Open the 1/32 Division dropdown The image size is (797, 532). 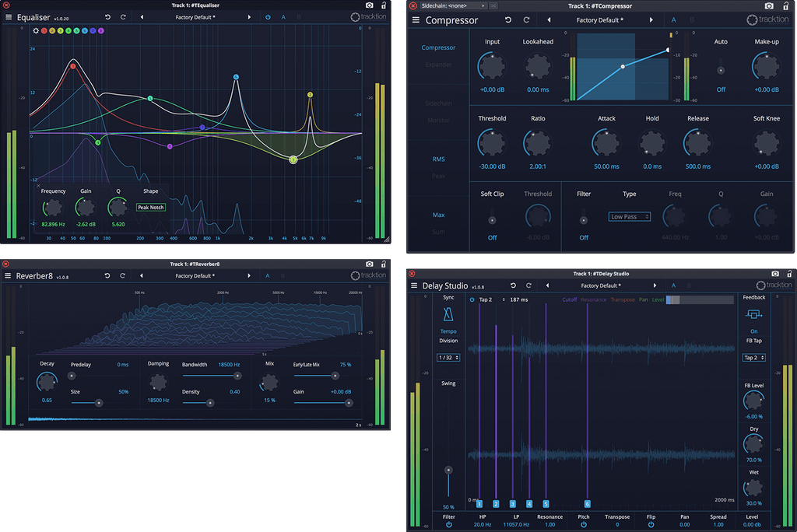(448, 358)
